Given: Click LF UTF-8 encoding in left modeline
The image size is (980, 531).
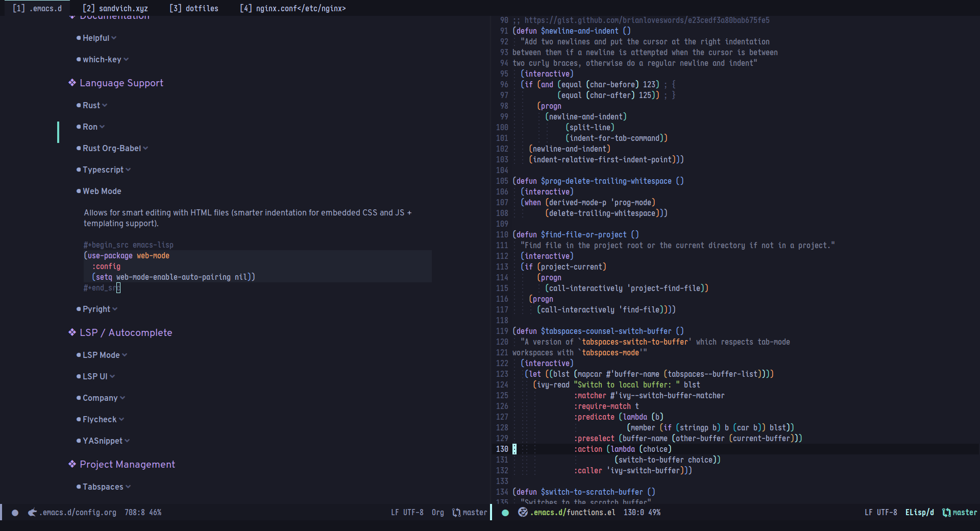Looking at the screenshot, I should [407, 513].
